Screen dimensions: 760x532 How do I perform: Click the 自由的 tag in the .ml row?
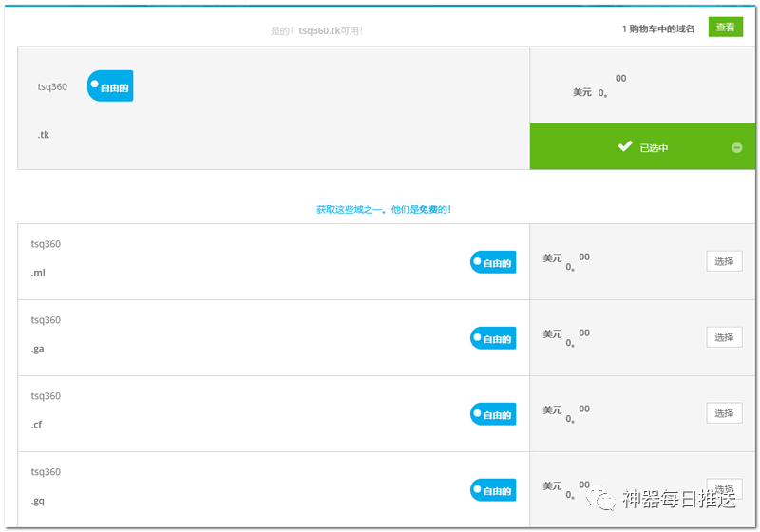(x=493, y=263)
